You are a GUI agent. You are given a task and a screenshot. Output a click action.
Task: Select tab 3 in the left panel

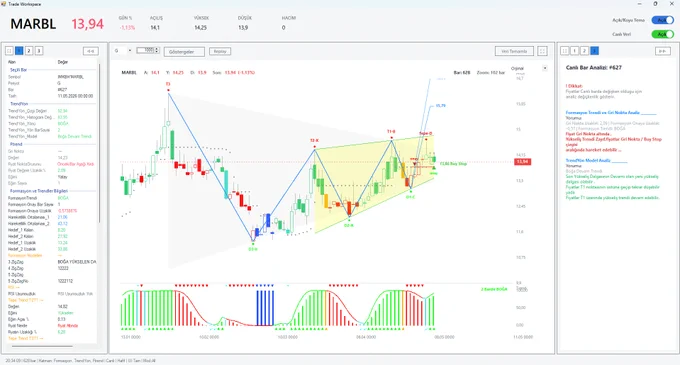coord(39,51)
